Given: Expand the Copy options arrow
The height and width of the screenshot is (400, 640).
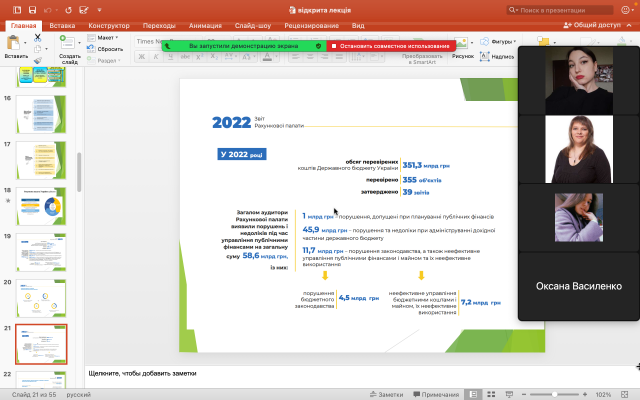Looking at the screenshot, I should [46, 49].
